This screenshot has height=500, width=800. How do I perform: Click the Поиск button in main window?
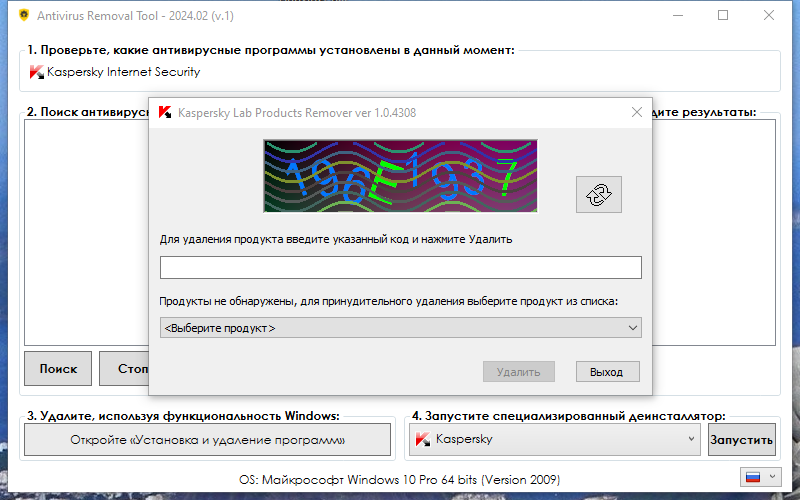[58, 368]
